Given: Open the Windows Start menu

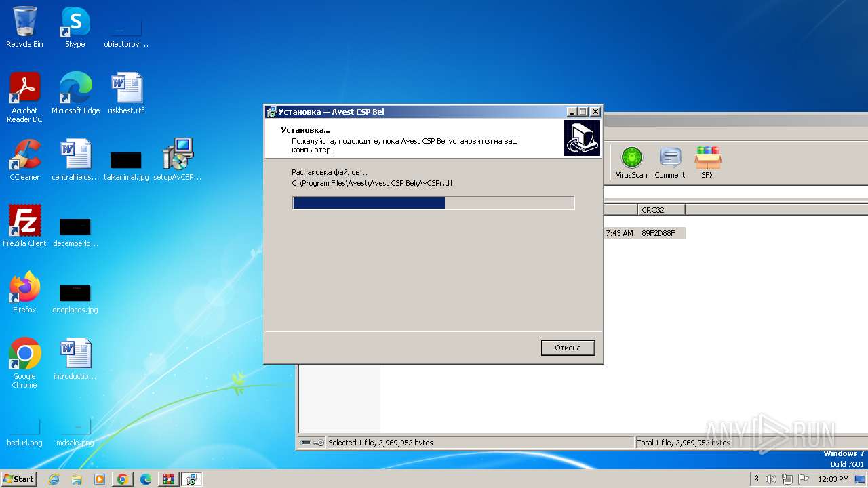Looking at the screenshot, I should tap(19, 479).
